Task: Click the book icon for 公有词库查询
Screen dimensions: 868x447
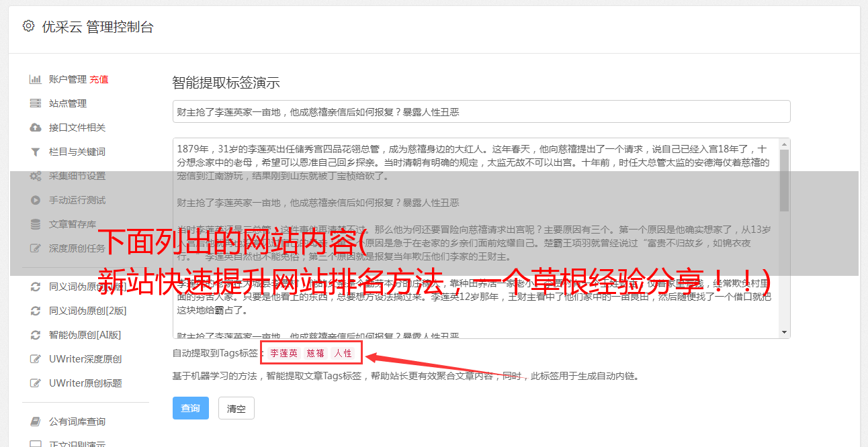Action: [36, 421]
